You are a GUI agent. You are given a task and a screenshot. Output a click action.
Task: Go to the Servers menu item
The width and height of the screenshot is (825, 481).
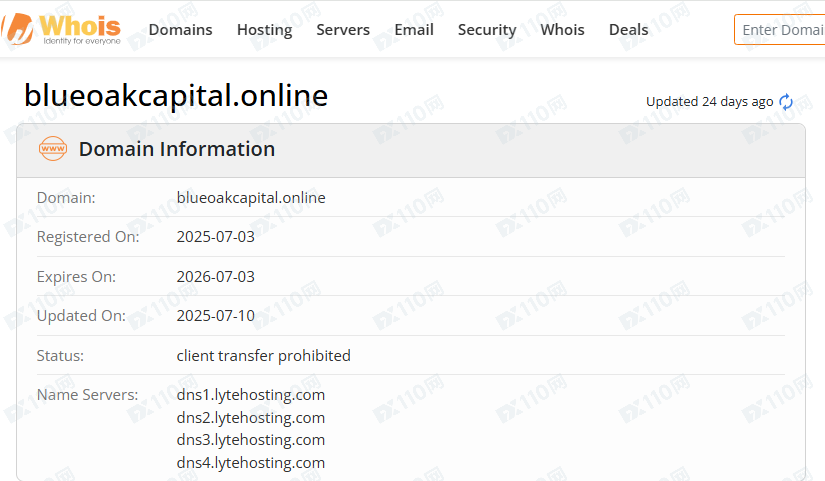tap(343, 30)
